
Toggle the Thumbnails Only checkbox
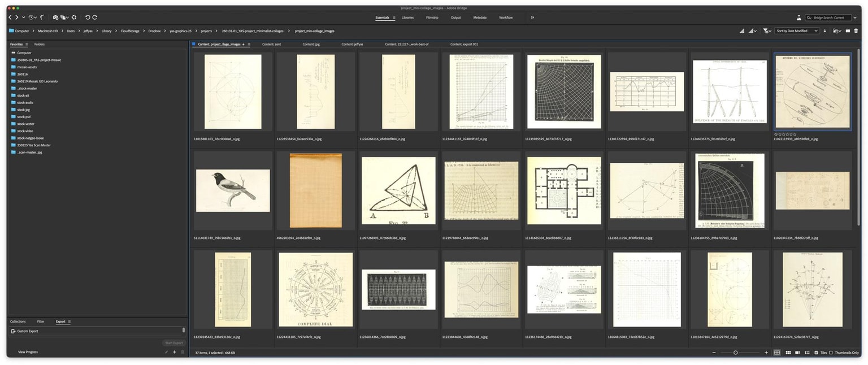pyautogui.click(x=831, y=353)
